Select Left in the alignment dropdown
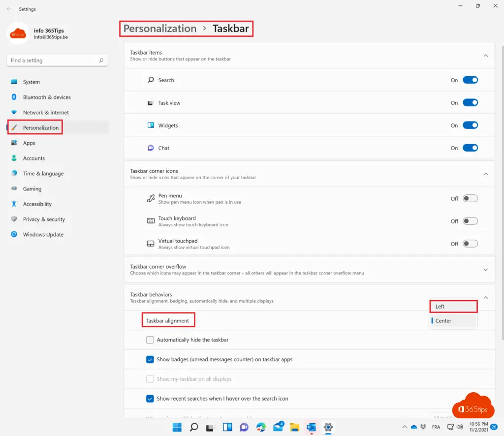Viewport: 504px width, 436px height. [x=453, y=307]
